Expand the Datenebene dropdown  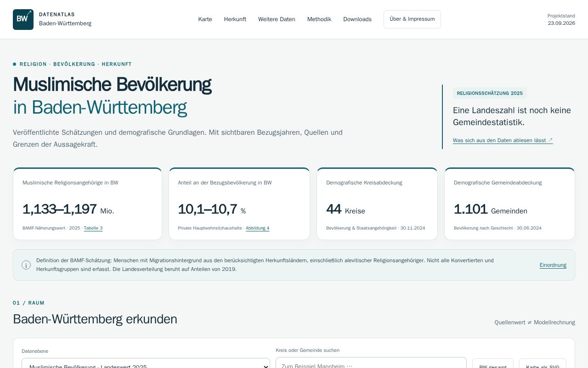pyautogui.click(x=146, y=363)
